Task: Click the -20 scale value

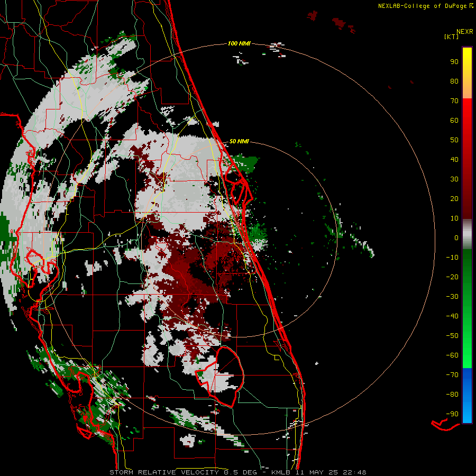Action: 452,277
